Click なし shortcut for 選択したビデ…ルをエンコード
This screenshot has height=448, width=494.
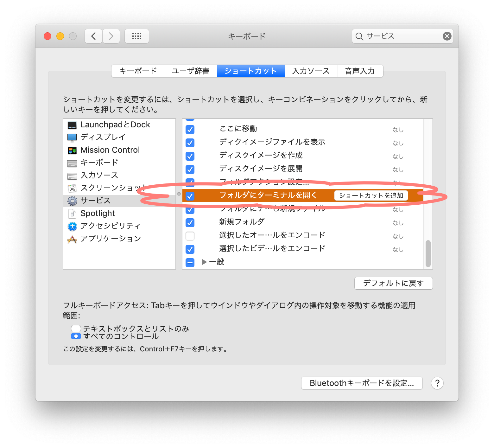(x=398, y=250)
